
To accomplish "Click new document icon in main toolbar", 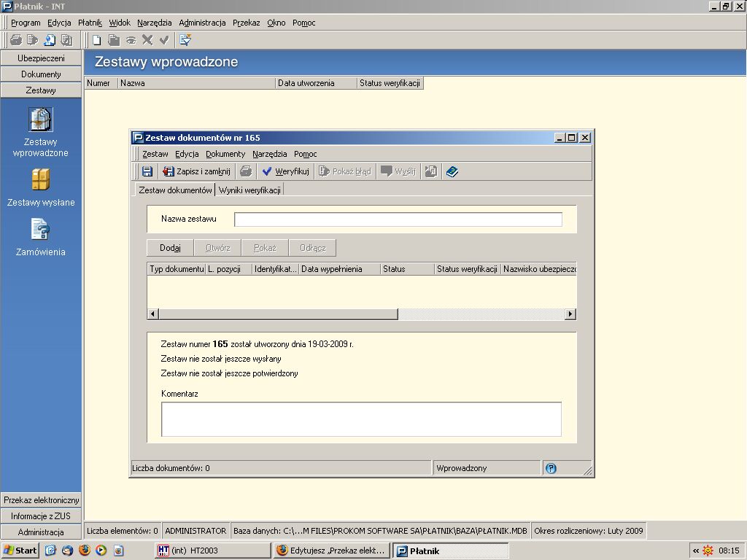I will [97, 40].
